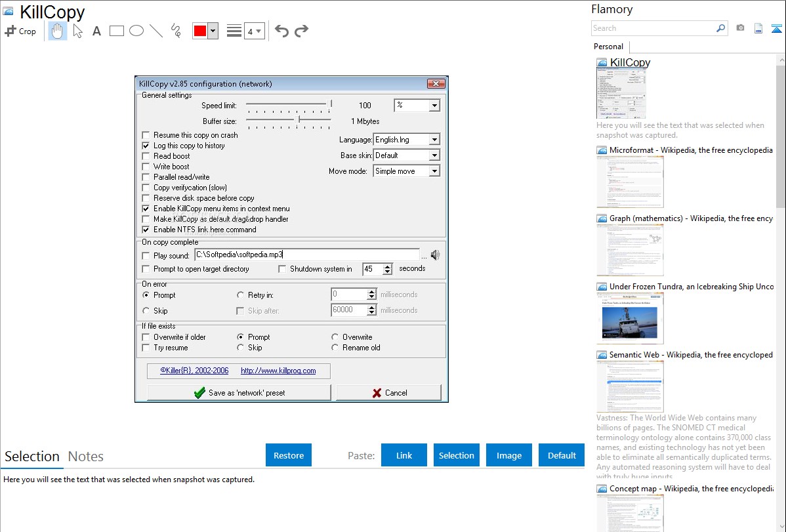Check Reserve disk space before copy
Screen dimensions: 786x532
146,198
